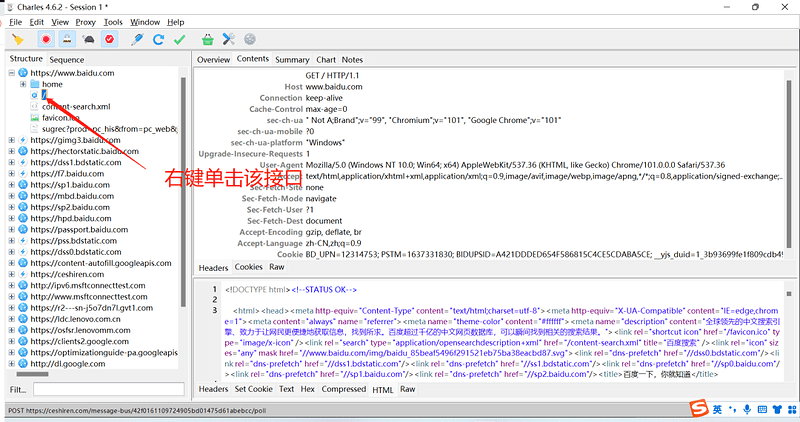Expand the https://gimg3.baidu.com node
800x422 pixels.
click(x=12, y=140)
